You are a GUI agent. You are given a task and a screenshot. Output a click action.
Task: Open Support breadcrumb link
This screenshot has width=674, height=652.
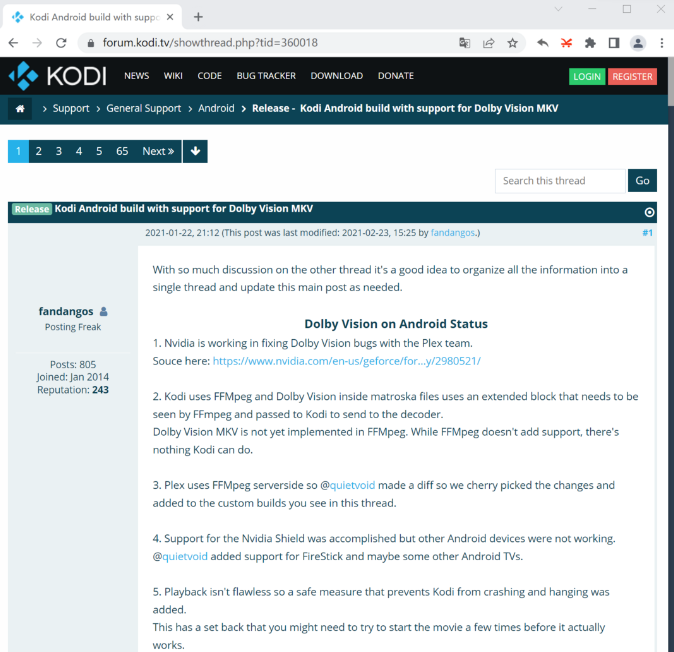tap(71, 108)
